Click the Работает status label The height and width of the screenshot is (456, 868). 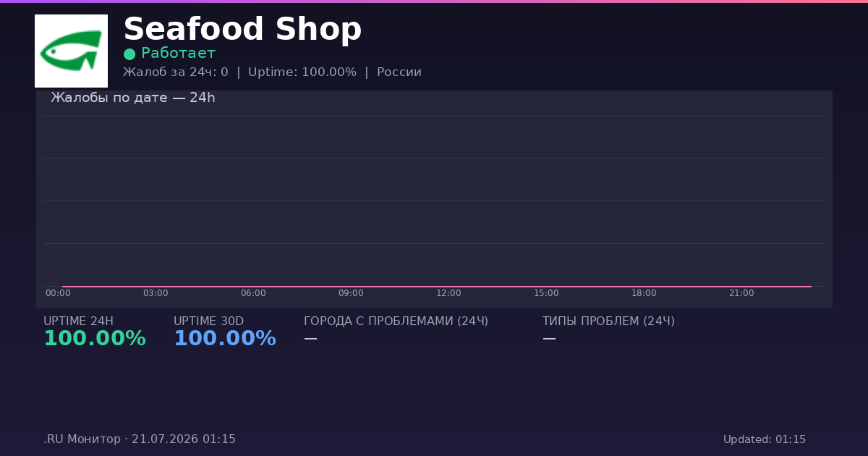[178, 54]
